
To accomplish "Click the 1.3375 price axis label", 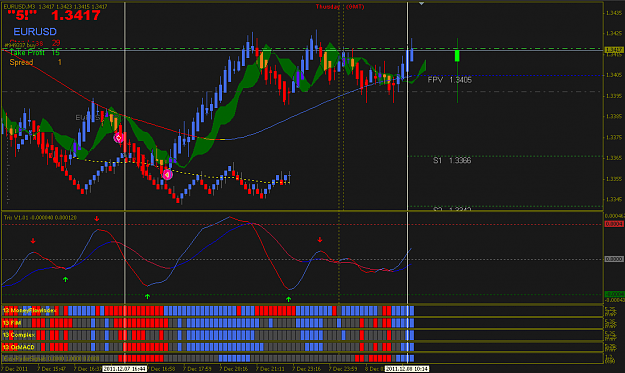I will 614,137.
